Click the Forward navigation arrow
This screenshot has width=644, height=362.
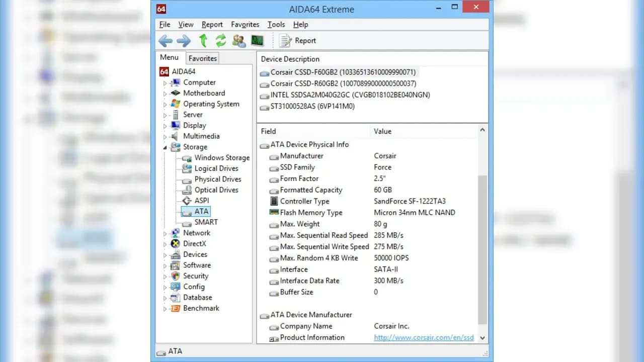pos(184,41)
